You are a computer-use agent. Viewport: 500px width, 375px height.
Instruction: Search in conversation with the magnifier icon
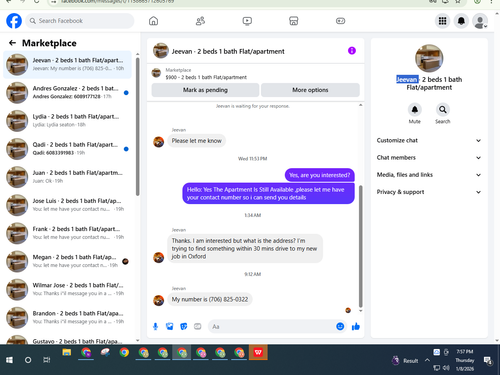pyautogui.click(x=443, y=109)
